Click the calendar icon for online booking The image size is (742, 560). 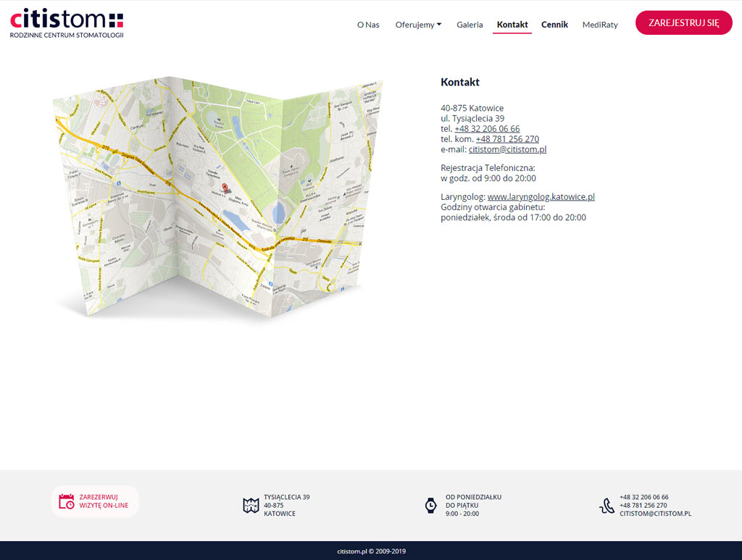point(67,501)
